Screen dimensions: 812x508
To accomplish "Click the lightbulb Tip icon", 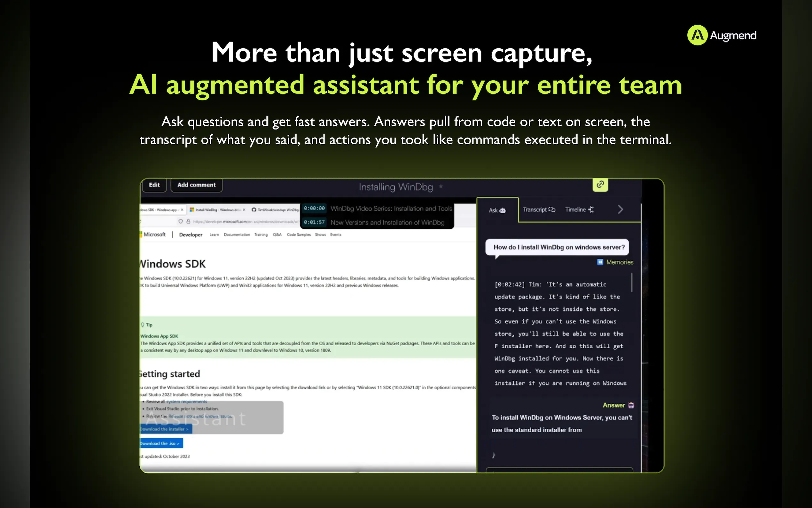I will (143, 325).
